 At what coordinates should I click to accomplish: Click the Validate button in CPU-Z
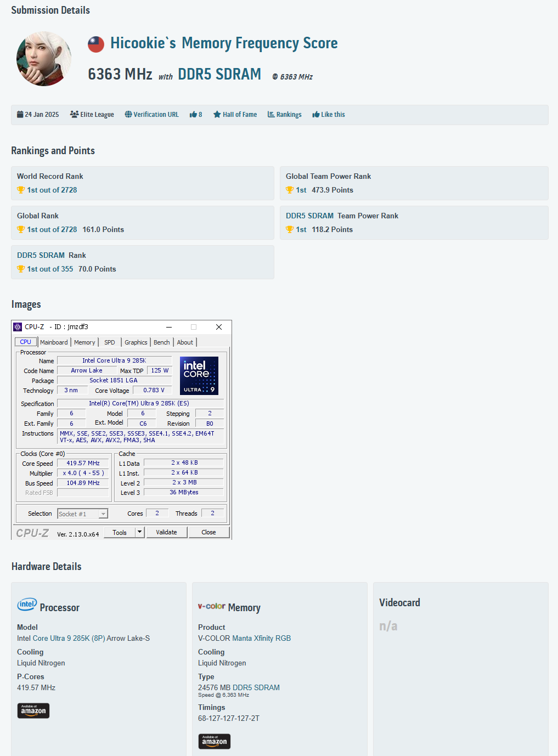point(167,532)
